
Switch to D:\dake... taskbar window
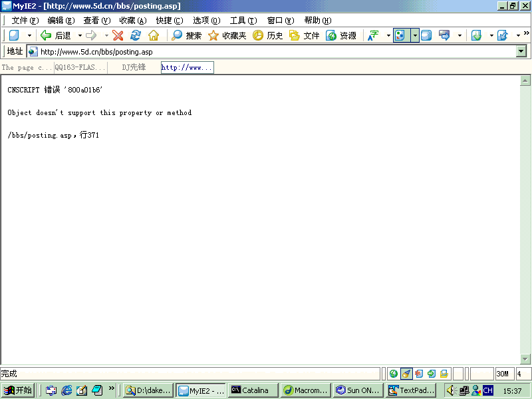[x=148, y=390]
